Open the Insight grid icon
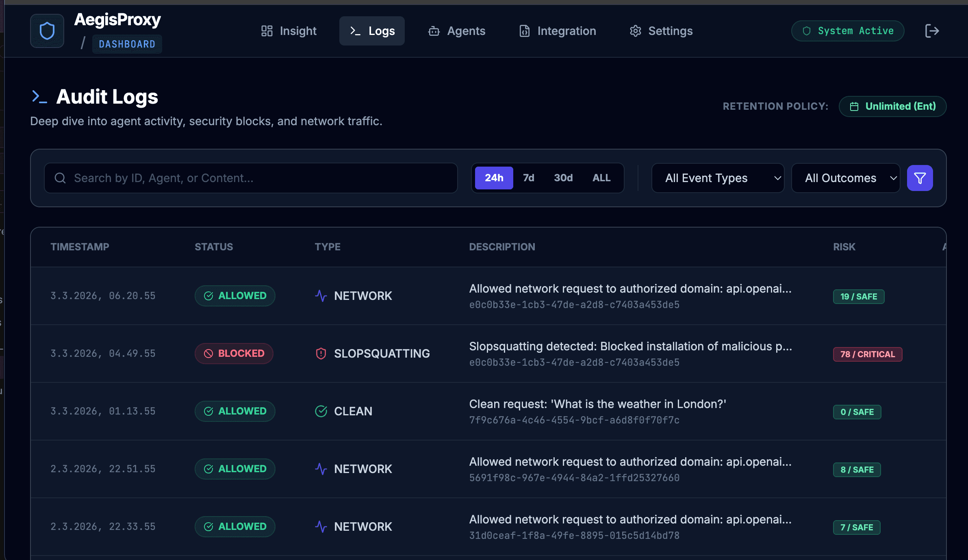This screenshot has height=560, width=968. [x=267, y=30]
